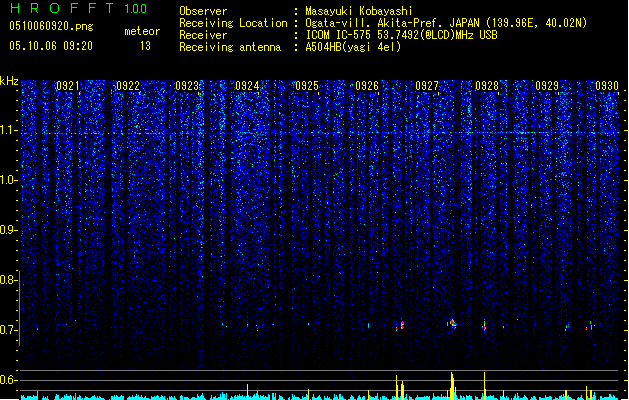Image resolution: width=629 pixels, height=400 pixels.
Task: Click the 0930 time marker
Action: click(x=607, y=86)
